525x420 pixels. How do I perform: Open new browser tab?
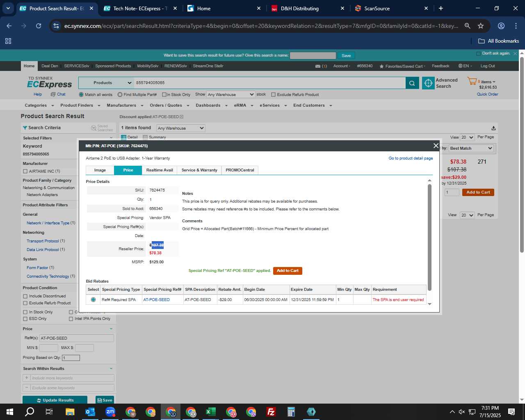coord(441,8)
